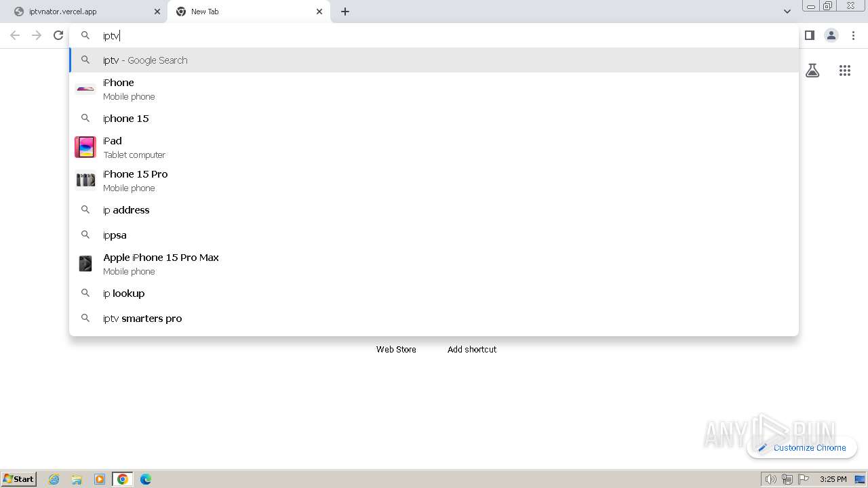Go back with the back arrow

pyautogui.click(x=15, y=35)
